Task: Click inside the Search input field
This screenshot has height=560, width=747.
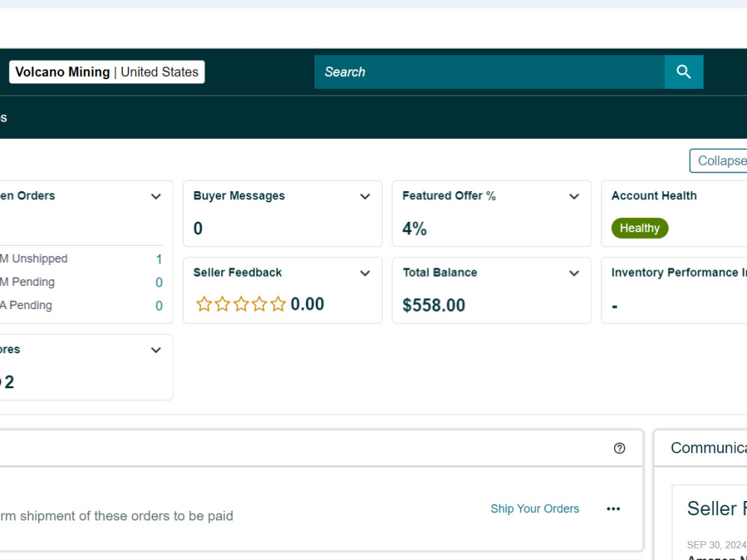Action: tap(489, 72)
